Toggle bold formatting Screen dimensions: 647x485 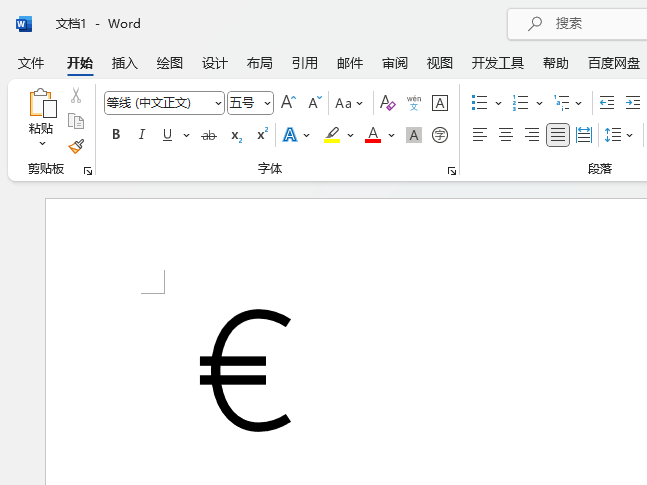tap(116, 135)
